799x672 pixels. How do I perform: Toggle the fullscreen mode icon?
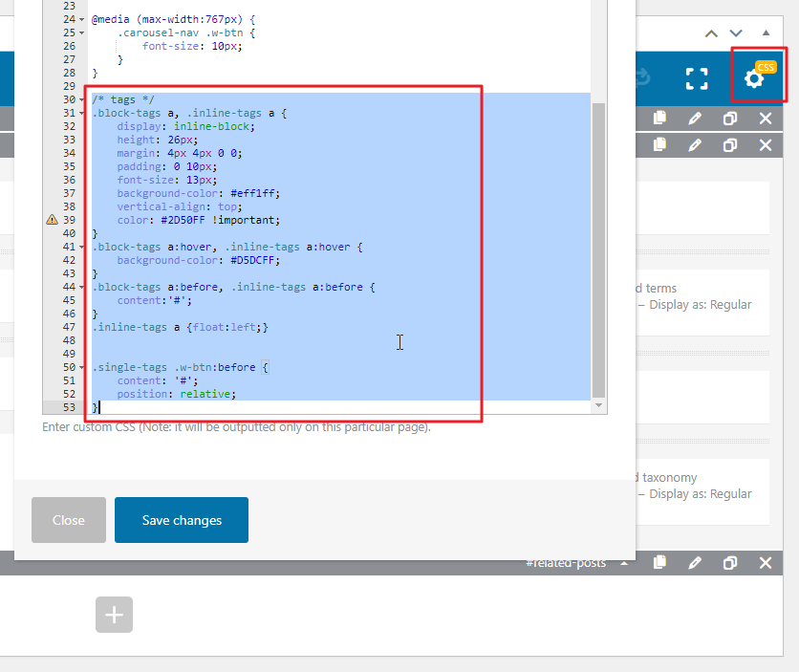click(x=697, y=78)
